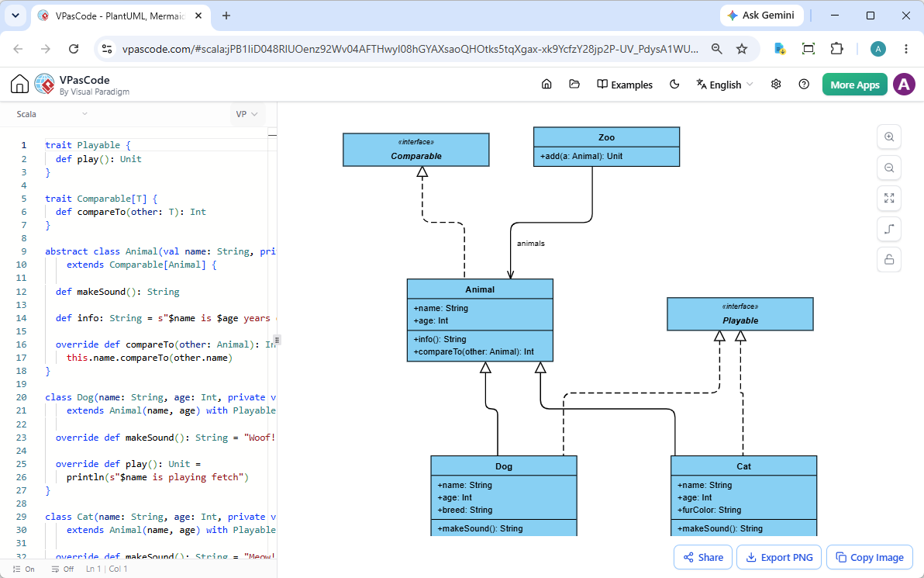Toggle dark mode moon icon

point(674,85)
